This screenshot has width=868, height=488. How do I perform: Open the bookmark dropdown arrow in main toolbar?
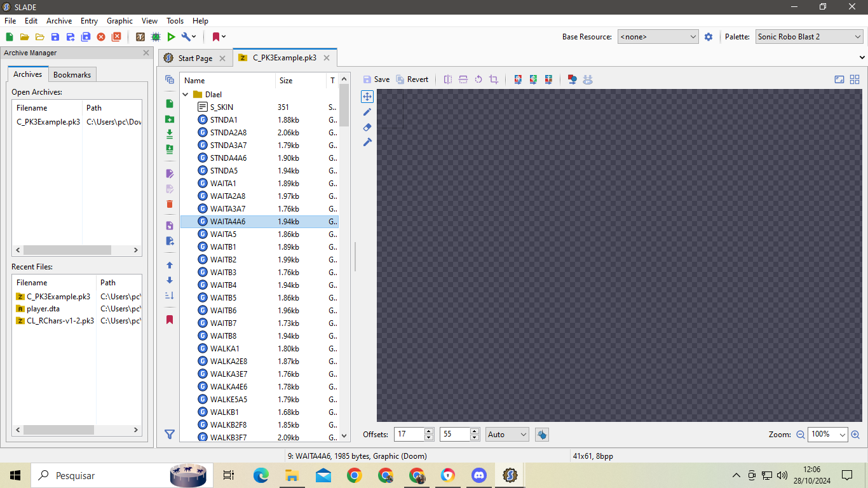[224, 37]
